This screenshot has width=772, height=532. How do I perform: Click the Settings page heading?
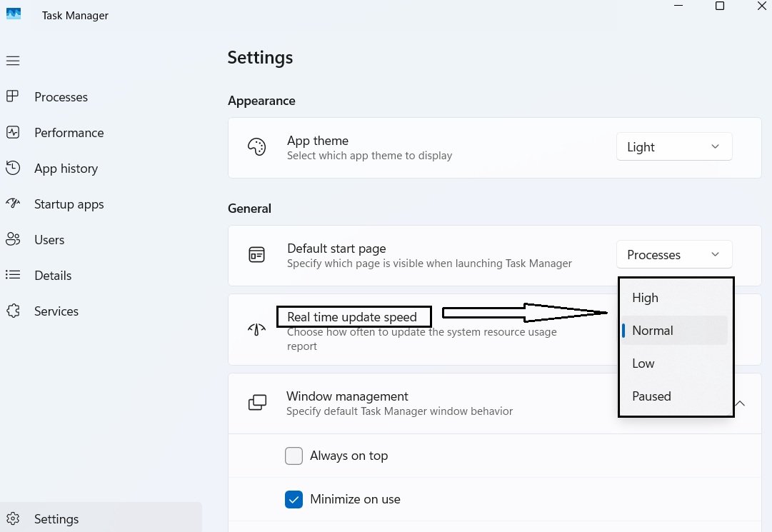coord(260,58)
